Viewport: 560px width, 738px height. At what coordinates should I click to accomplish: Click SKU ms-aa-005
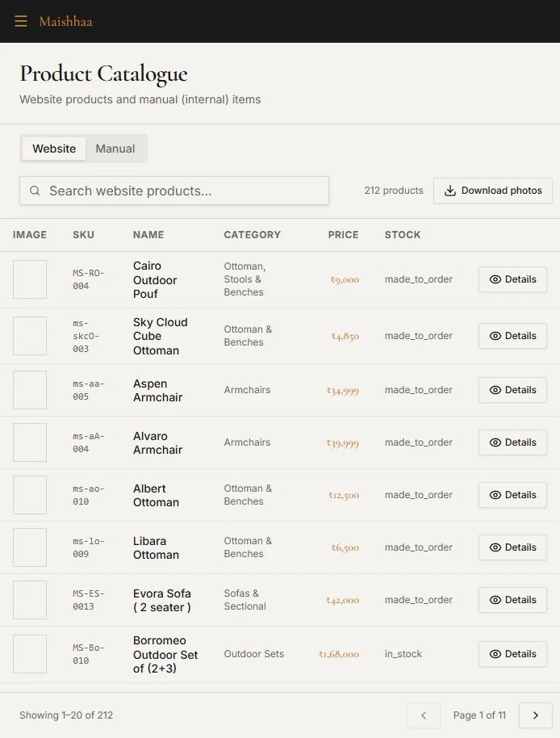(x=89, y=390)
